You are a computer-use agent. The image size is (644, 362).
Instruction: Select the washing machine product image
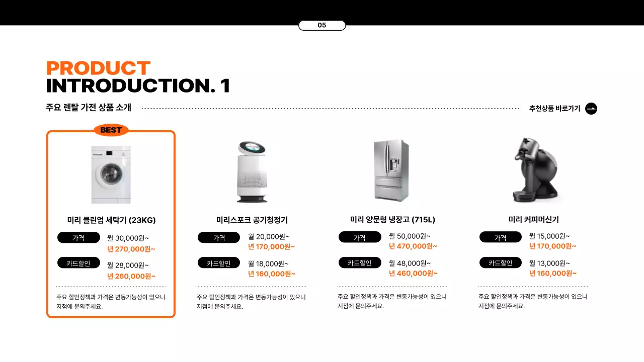point(111,174)
